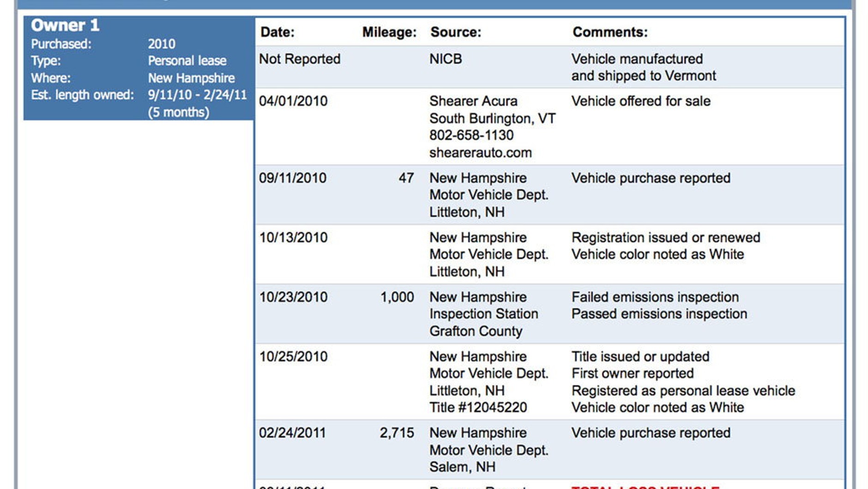Select the Comments column header
Image resolution: width=868 pixels, height=489 pixels.
[x=610, y=32]
